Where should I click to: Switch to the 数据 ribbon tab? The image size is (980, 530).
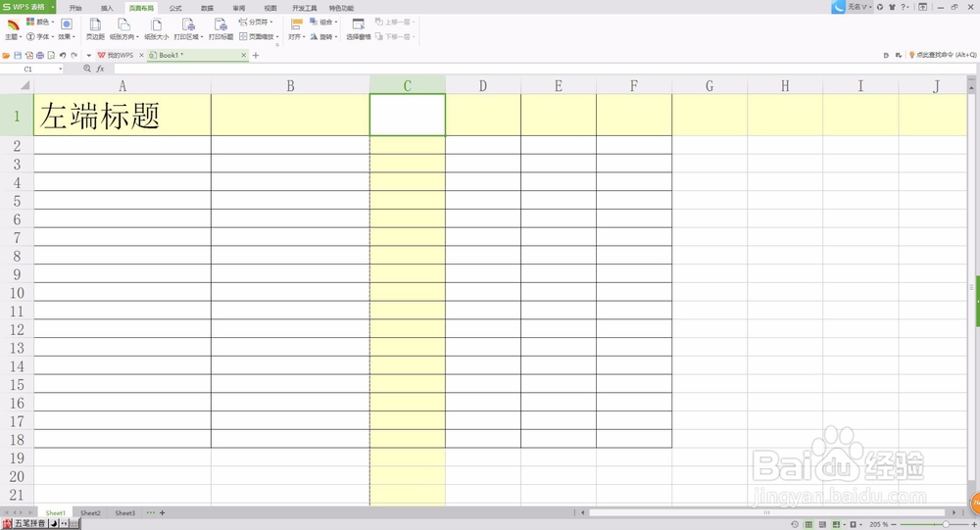tap(207, 8)
